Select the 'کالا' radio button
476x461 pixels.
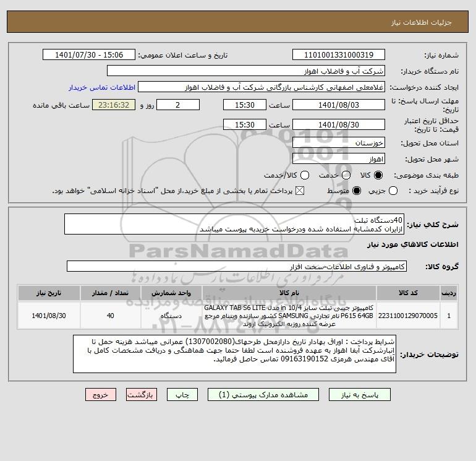coord(378,175)
